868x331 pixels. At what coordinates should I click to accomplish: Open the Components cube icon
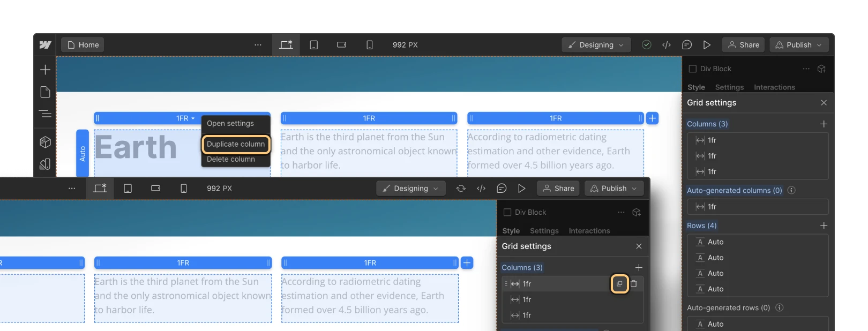[x=46, y=142]
